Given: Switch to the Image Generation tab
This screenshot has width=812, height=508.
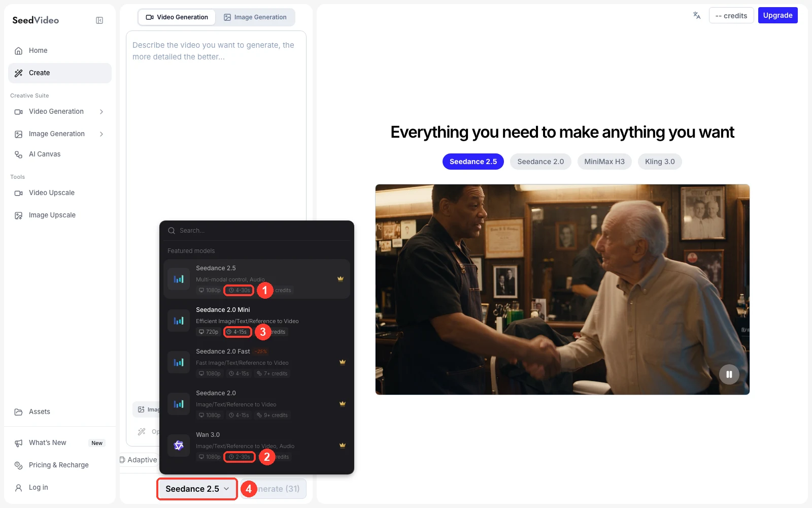Looking at the screenshot, I should point(255,17).
